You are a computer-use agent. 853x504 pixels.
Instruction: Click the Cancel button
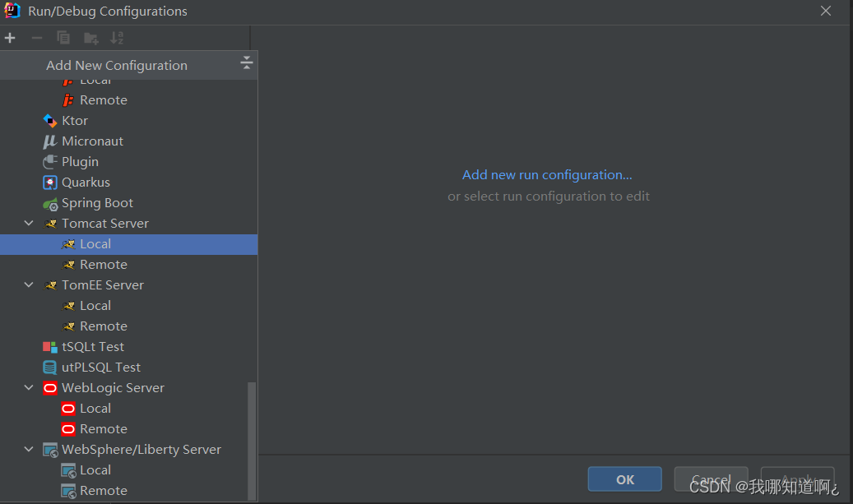point(711,479)
